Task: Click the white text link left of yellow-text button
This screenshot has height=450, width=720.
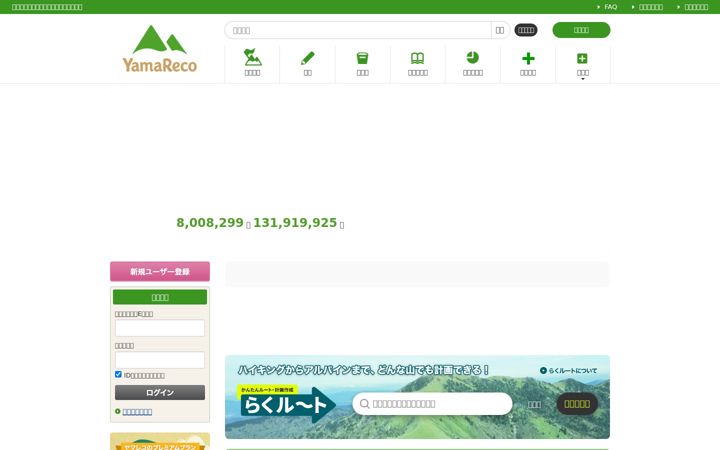Action: tap(534, 405)
